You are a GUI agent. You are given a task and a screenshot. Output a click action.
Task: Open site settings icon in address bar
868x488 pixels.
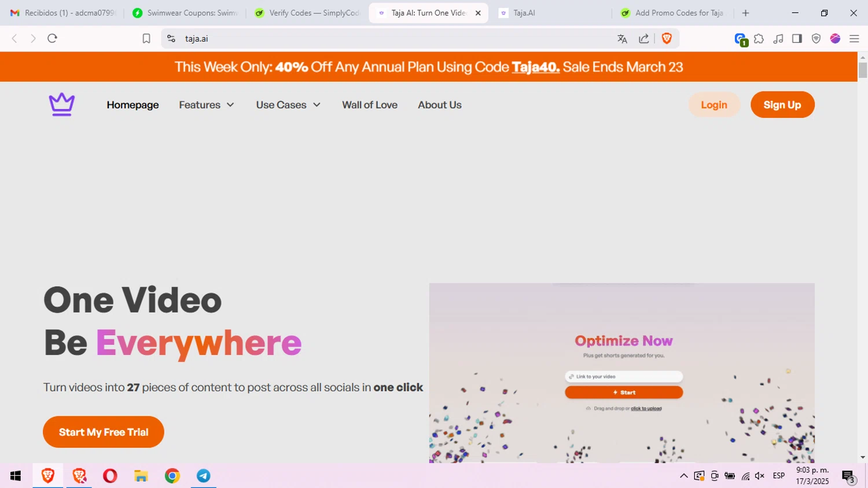coord(171,39)
